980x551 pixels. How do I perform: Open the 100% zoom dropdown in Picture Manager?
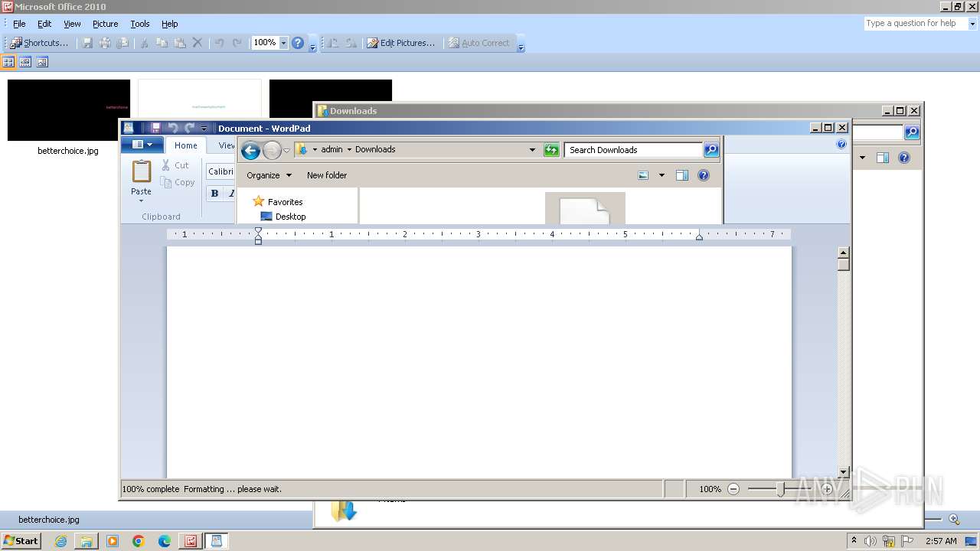tap(283, 43)
